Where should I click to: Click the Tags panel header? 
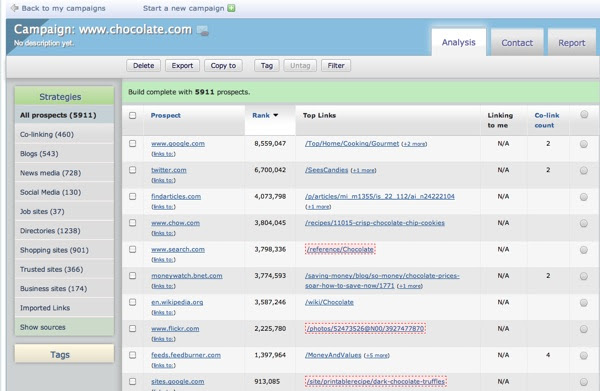point(64,354)
